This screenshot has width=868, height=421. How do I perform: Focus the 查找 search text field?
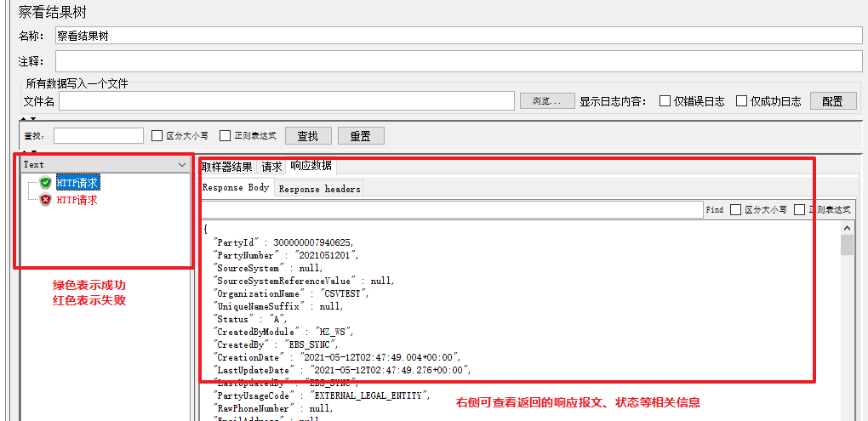[99, 135]
